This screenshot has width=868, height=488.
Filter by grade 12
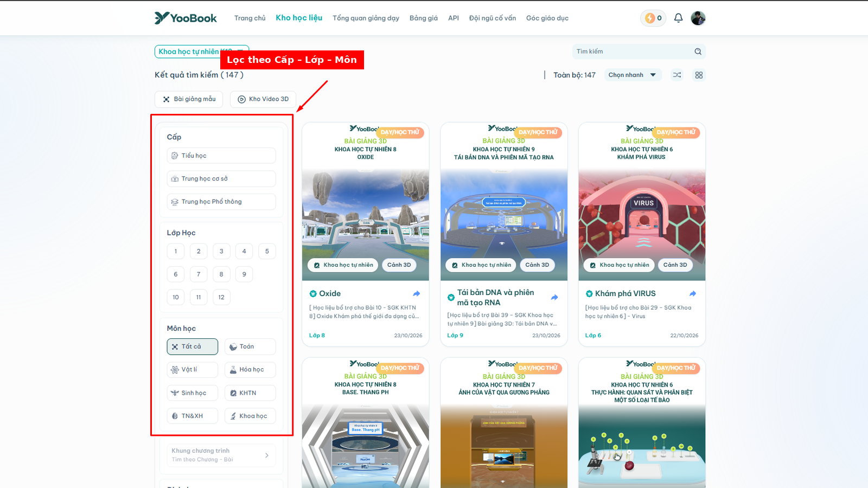point(221,297)
